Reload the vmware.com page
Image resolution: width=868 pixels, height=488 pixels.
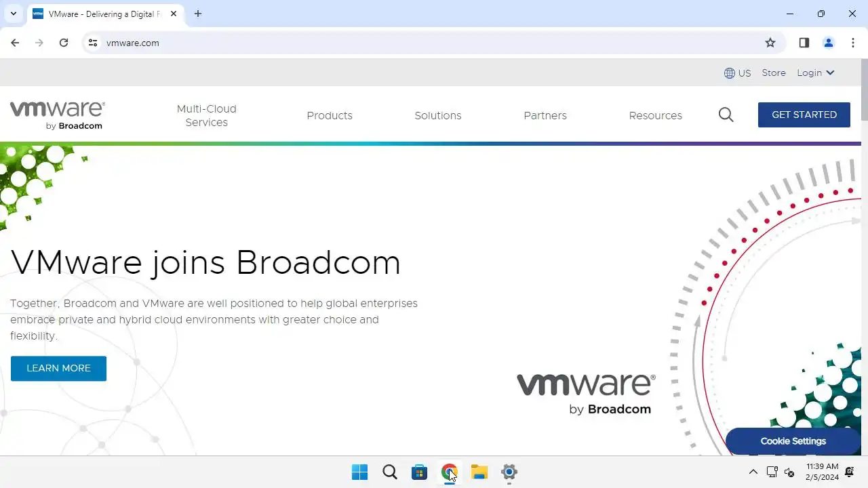click(64, 43)
